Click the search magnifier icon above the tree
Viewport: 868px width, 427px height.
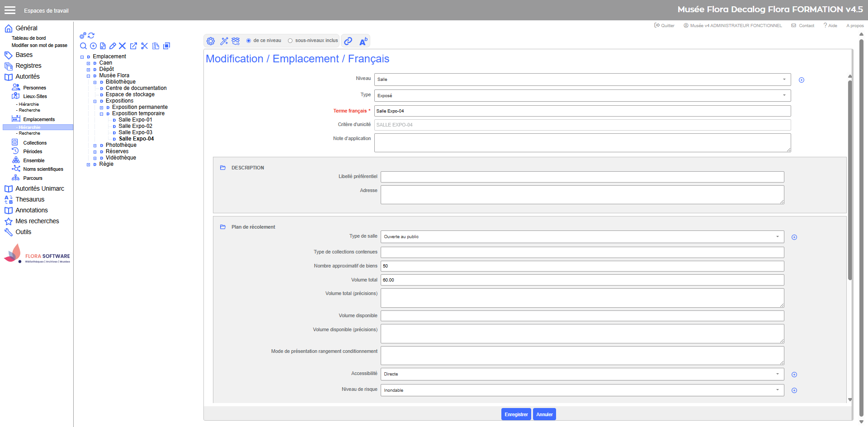tap(83, 46)
